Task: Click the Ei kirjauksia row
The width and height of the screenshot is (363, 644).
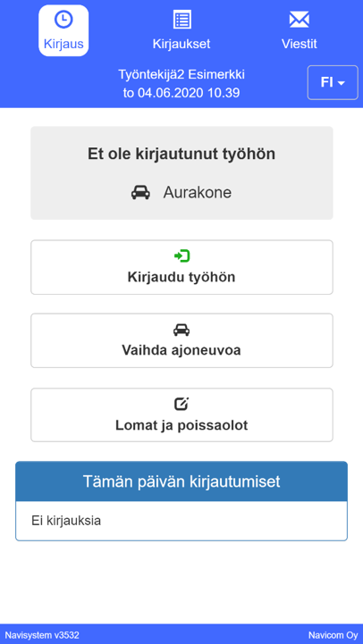Action: tap(181, 521)
